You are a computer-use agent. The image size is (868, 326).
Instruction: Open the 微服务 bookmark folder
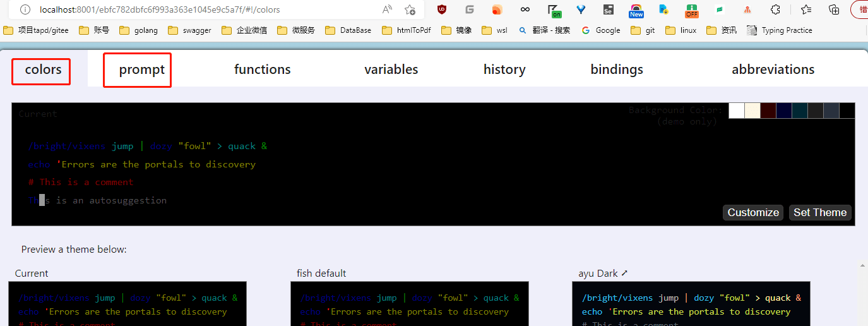(x=295, y=30)
